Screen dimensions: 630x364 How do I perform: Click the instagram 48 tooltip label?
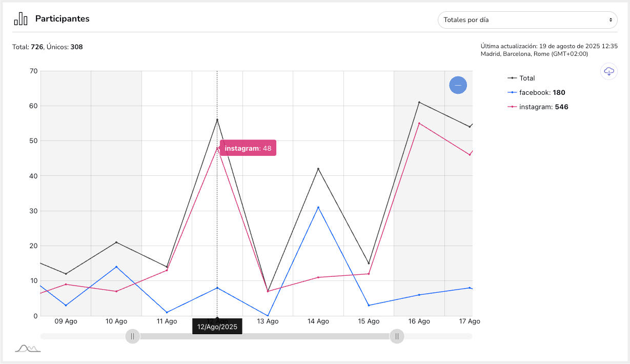(x=248, y=148)
